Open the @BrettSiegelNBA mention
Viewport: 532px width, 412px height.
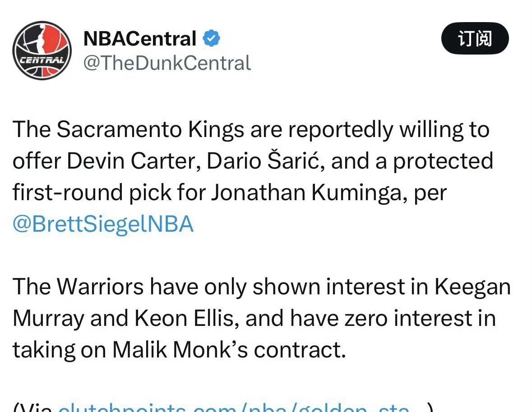(x=103, y=224)
